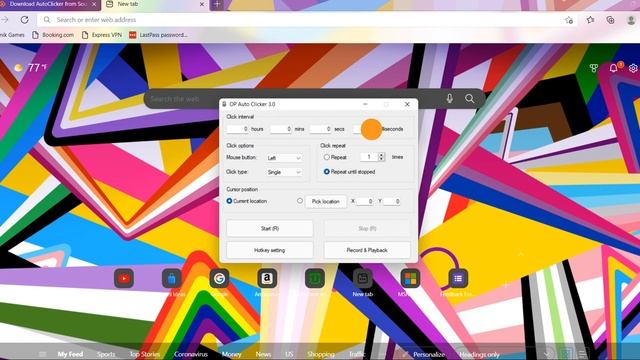Screen dimensions: 640x360
Task: Open the MSN quick link tile
Action: (x=410, y=279)
